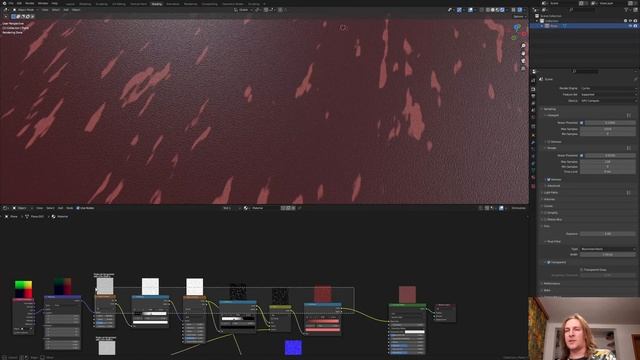640x360 pixels.
Task: Adjust the Film Exposure slider
Action: [608, 234]
